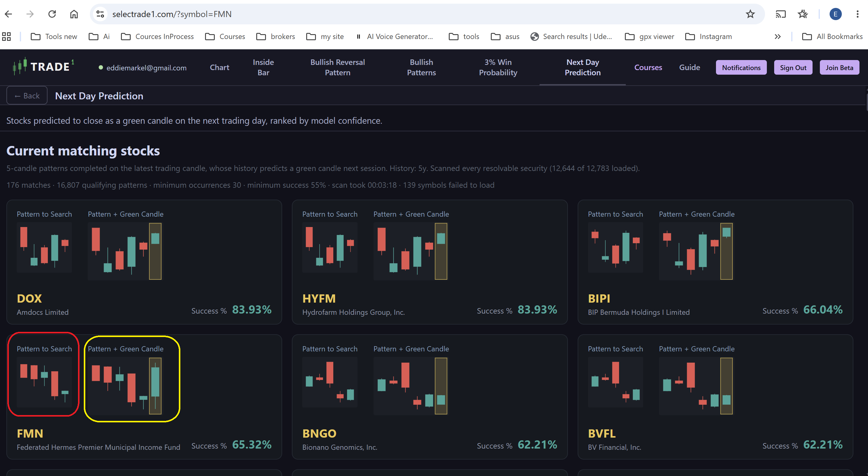Switch to the Inside Bar tab
Screen dimensions: 868x476
tap(263, 67)
